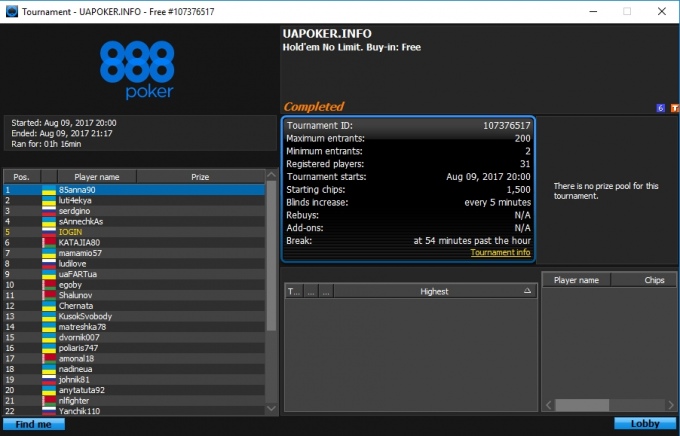
Task: Select player matreshka78
Action: click(x=134, y=327)
